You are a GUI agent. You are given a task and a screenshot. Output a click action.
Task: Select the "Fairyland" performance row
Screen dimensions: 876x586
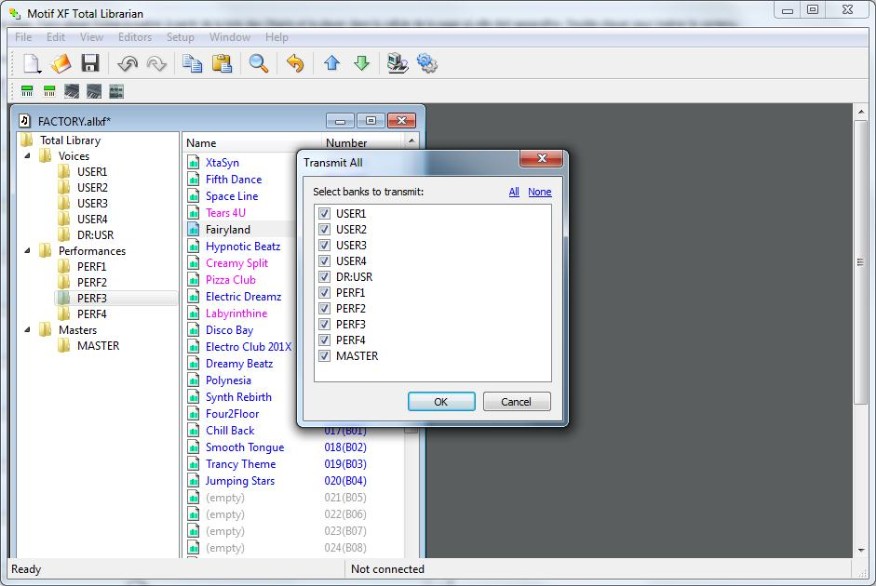240,229
